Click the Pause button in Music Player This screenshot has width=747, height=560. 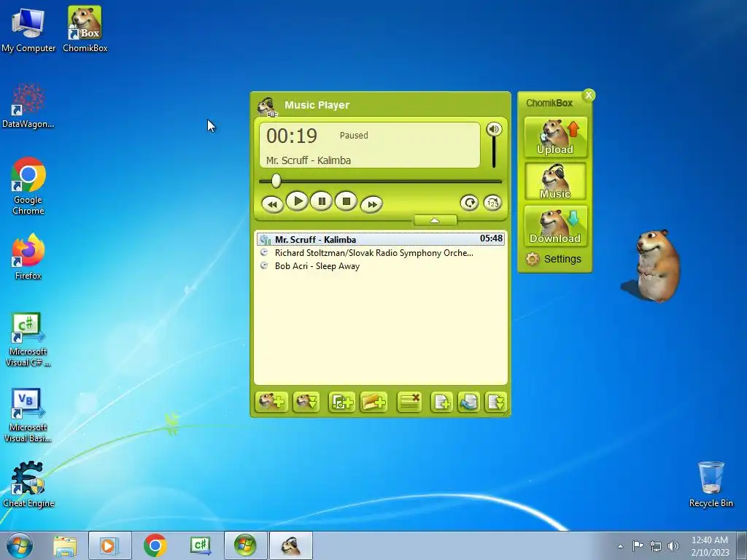point(322,201)
